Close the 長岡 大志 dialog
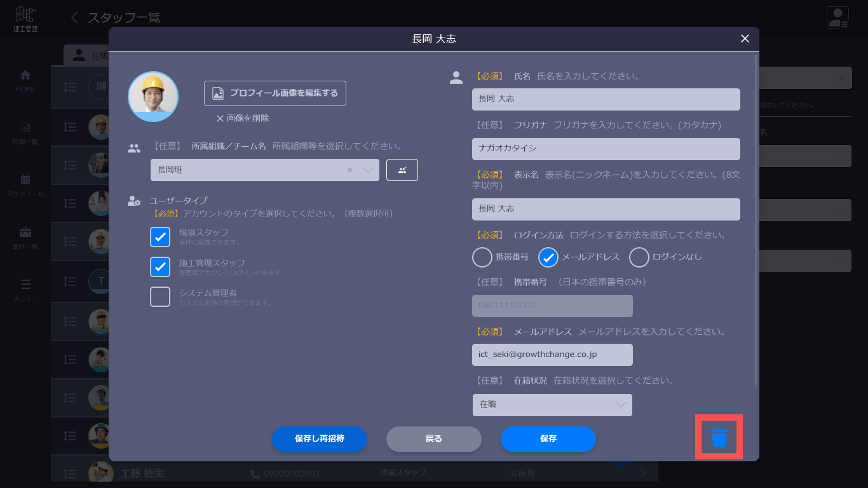The height and width of the screenshot is (488, 868). click(745, 39)
